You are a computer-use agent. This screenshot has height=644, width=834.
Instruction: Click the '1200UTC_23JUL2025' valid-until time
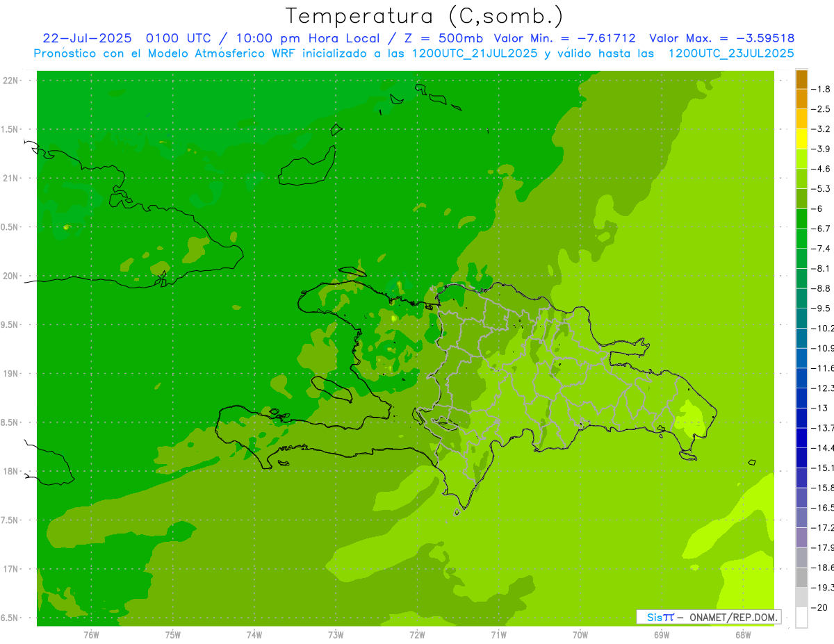(731, 53)
